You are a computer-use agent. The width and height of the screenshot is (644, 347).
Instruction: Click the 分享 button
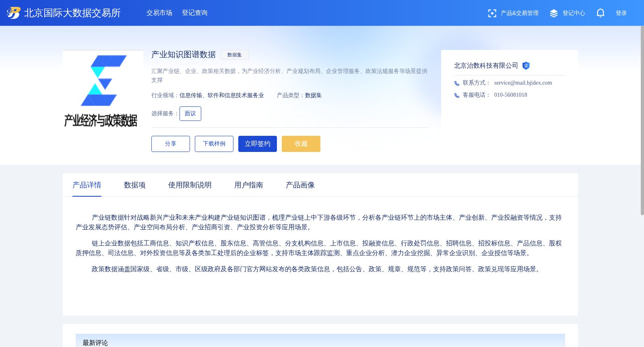click(x=171, y=144)
